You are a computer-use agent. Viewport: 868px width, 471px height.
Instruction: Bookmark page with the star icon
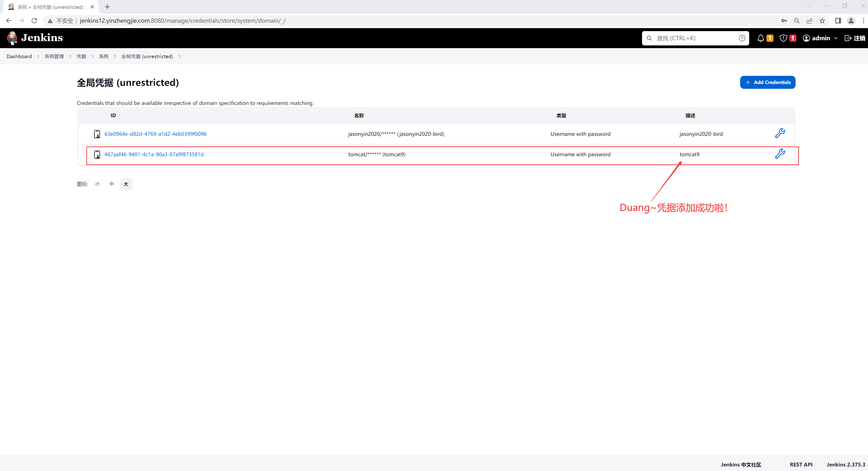coord(822,21)
